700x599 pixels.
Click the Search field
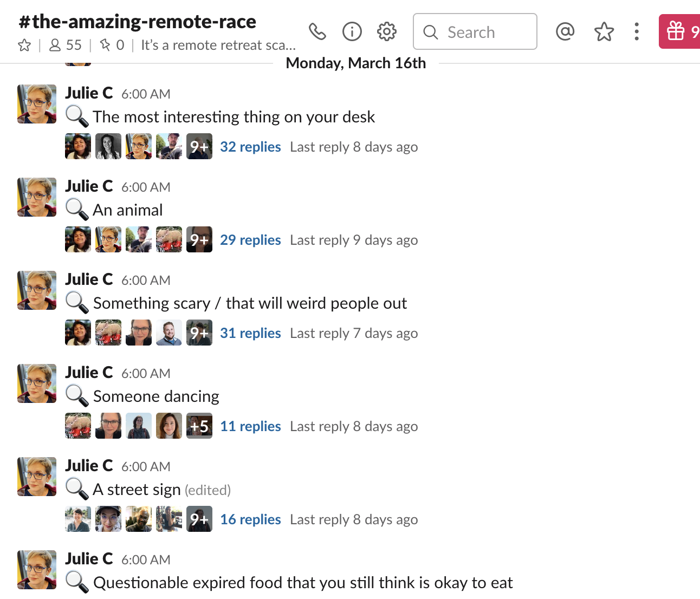(x=475, y=32)
